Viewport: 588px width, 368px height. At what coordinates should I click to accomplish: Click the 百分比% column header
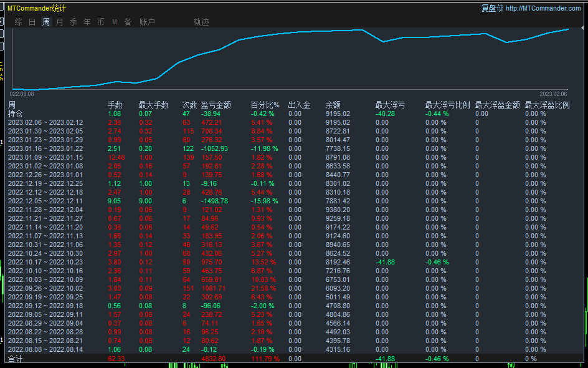click(265, 105)
